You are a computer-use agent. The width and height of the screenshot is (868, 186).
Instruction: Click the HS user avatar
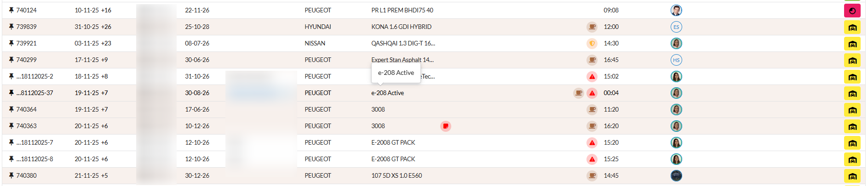pos(676,60)
